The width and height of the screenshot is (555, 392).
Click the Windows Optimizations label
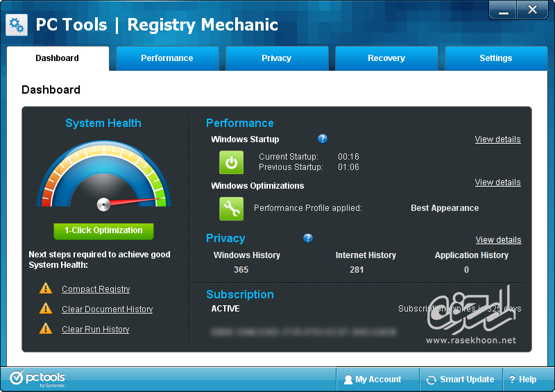(x=257, y=186)
